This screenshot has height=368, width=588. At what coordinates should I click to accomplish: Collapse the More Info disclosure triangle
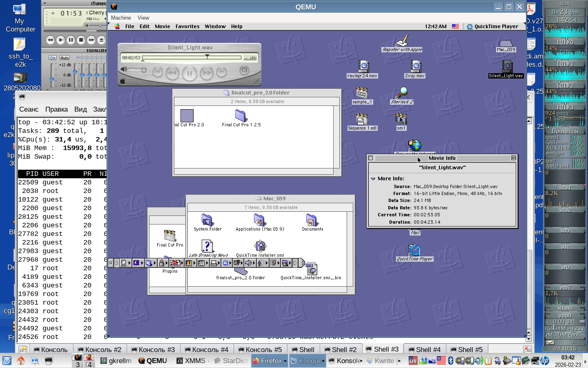pyautogui.click(x=373, y=179)
